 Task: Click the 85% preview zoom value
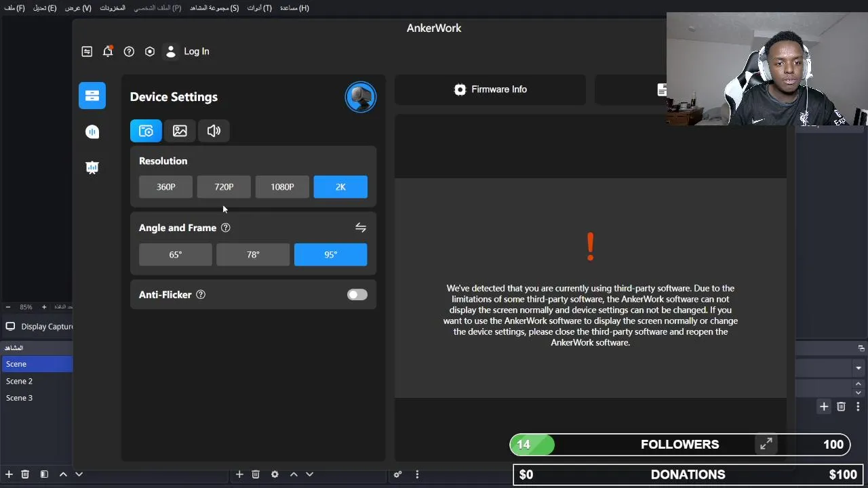coord(26,307)
